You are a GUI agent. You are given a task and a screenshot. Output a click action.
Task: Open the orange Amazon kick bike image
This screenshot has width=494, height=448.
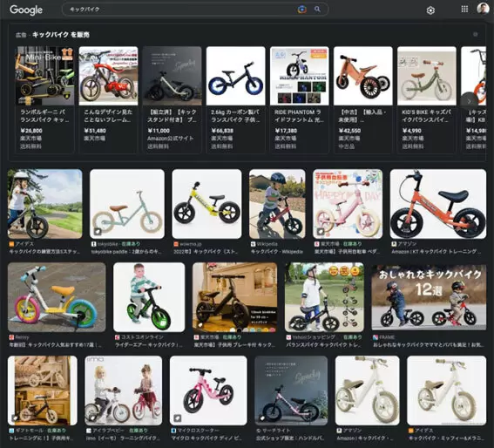(438, 204)
